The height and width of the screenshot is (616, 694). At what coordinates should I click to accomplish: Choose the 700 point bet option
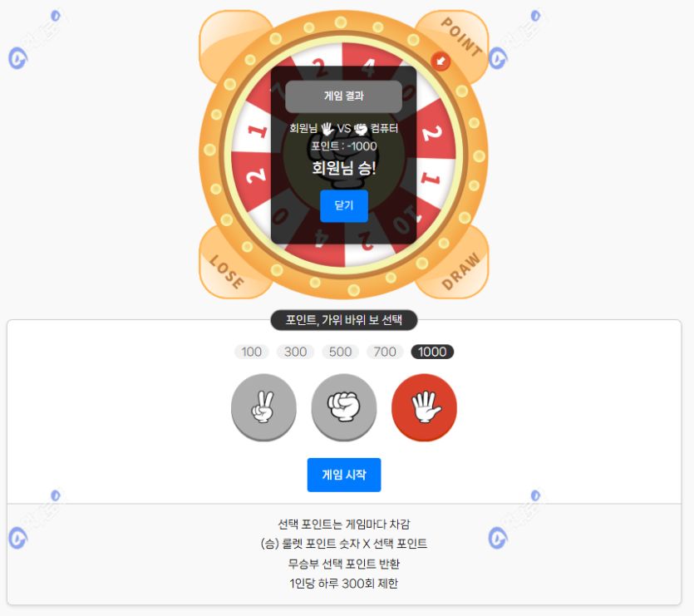(x=385, y=352)
